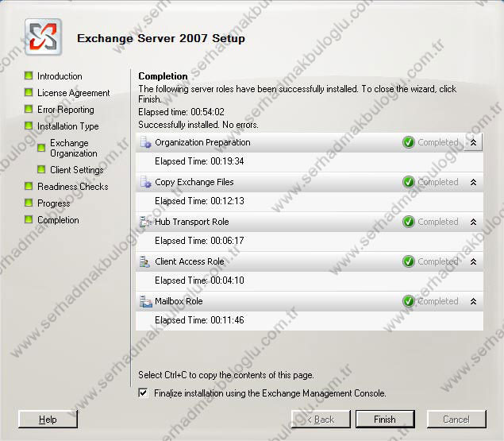Click Elapsed Time 00:06:17 text

point(199,241)
